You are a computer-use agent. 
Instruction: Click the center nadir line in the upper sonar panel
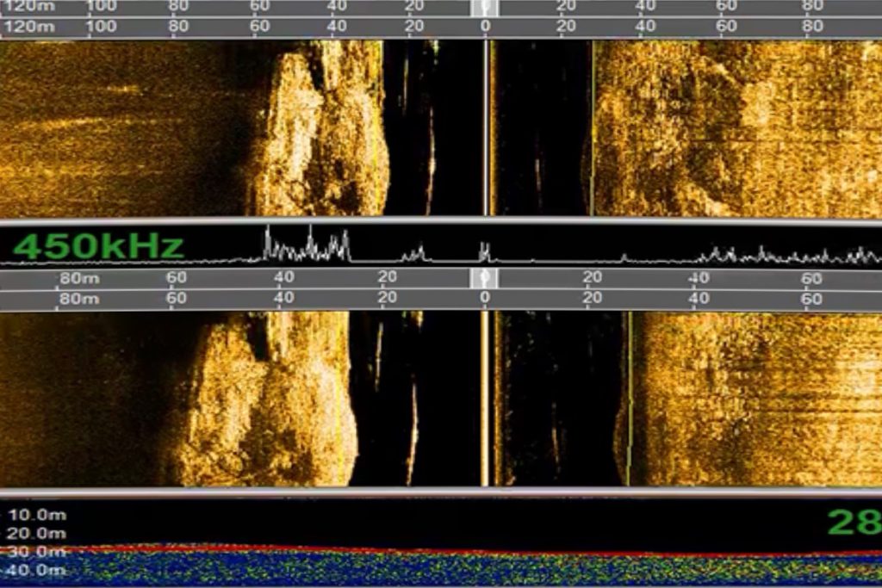[x=487, y=129]
